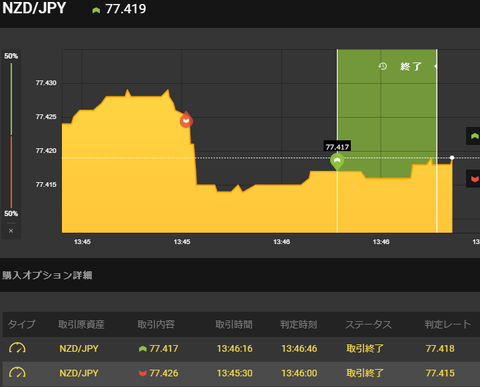Click the 取引原資産 column header
The image size is (480, 387).
tap(81, 324)
